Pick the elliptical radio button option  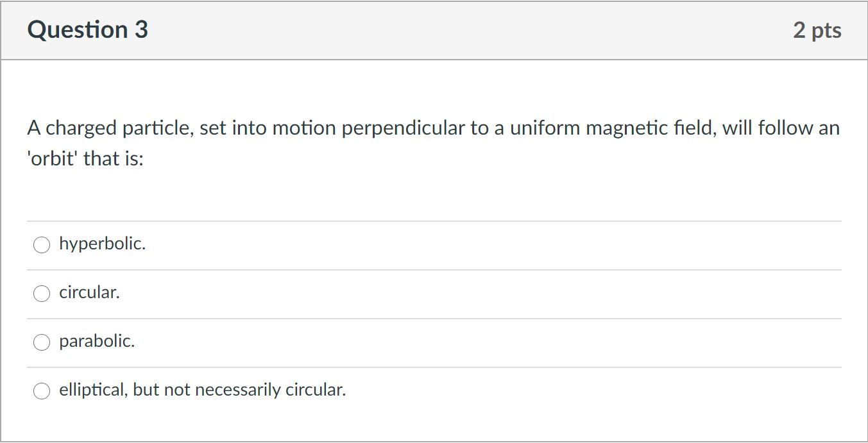pos(42,391)
